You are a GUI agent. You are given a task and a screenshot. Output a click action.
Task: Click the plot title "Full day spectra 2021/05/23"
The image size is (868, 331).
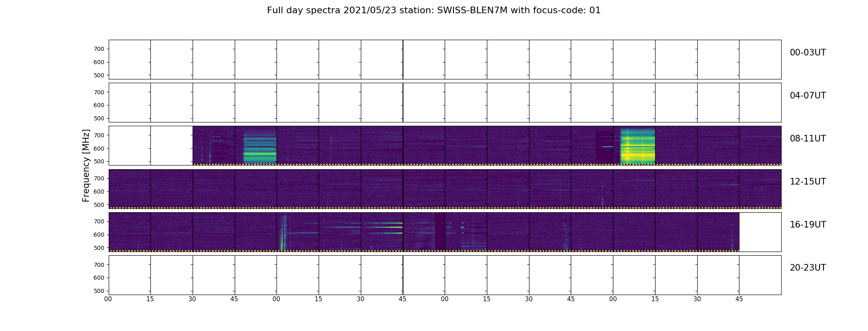[x=332, y=10]
